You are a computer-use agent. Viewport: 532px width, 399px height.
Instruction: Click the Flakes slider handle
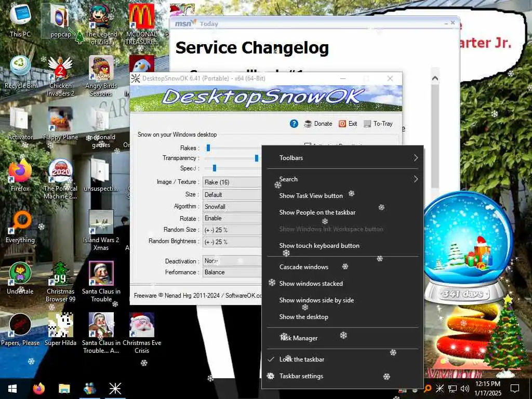pyautogui.click(x=208, y=148)
